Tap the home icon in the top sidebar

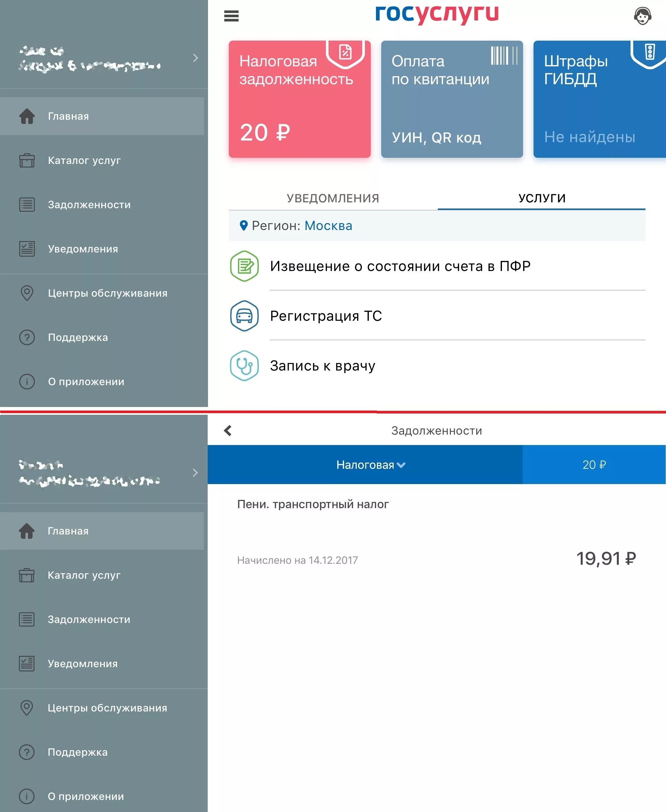(x=27, y=116)
